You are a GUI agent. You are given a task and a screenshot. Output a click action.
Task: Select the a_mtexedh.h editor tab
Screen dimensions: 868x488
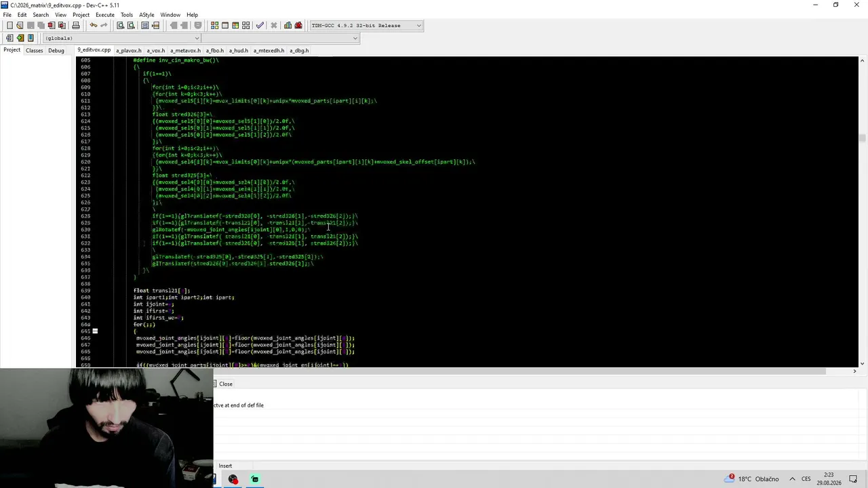pos(269,50)
